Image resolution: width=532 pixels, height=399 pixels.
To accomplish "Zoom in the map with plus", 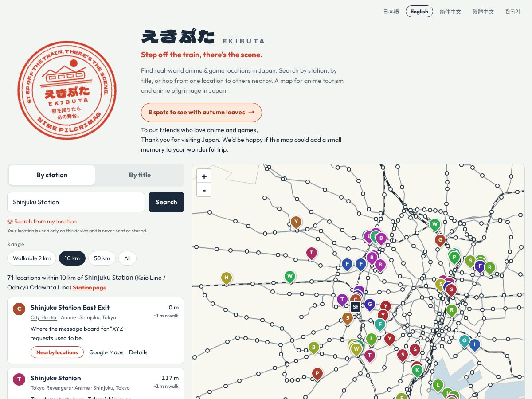I will [x=204, y=176].
